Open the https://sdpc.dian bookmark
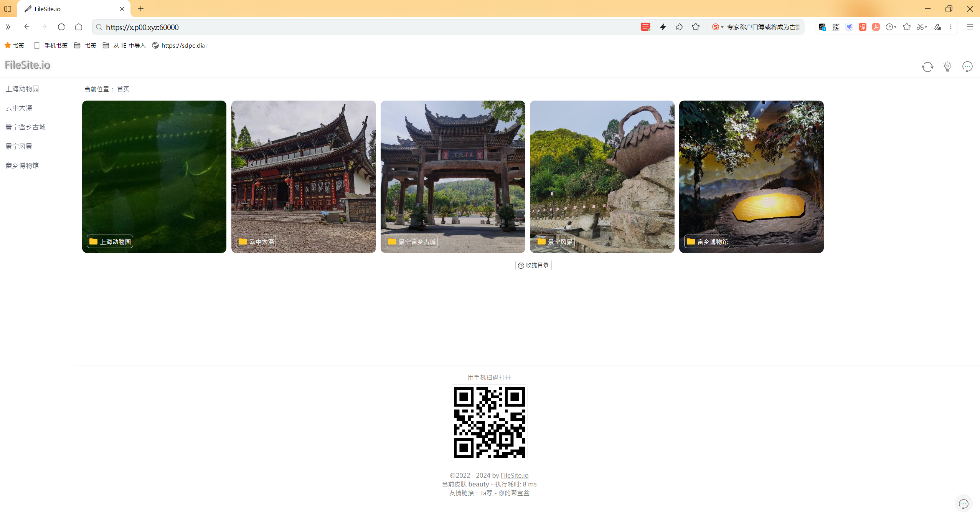Viewport: 980px width, 531px height. pyautogui.click(x=180, y=46)
